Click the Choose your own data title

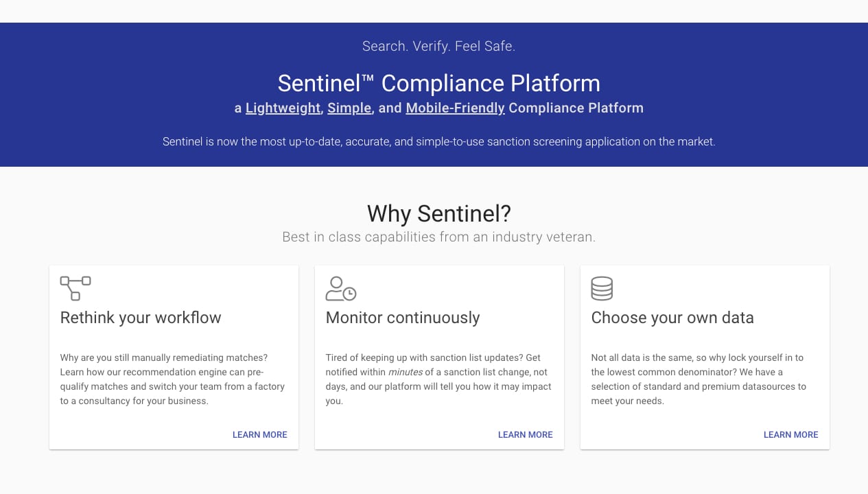pyautogui.click(x=672, y=318)
